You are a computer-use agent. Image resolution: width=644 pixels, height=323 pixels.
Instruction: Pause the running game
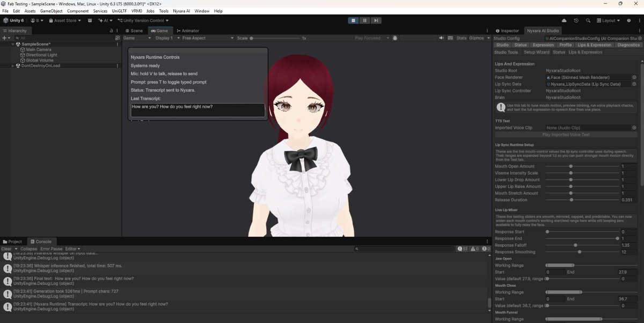pyautogui.click(x=365, y=20)
